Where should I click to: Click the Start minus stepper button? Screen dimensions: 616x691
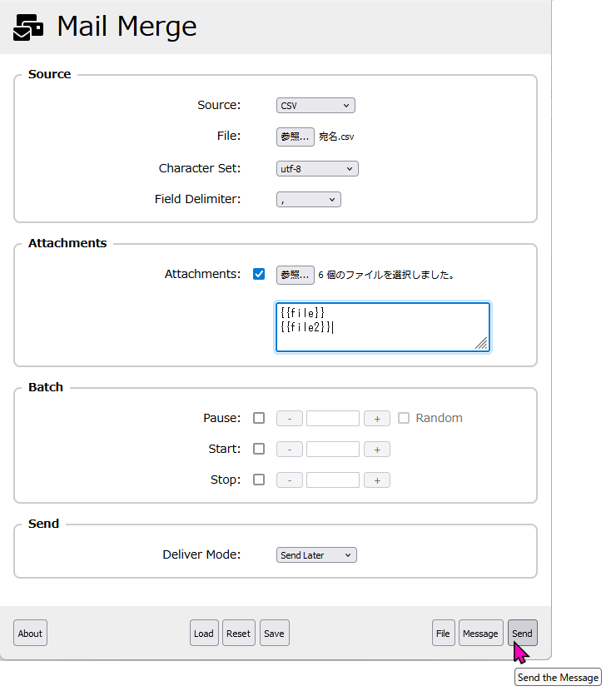tap(289, 450)
